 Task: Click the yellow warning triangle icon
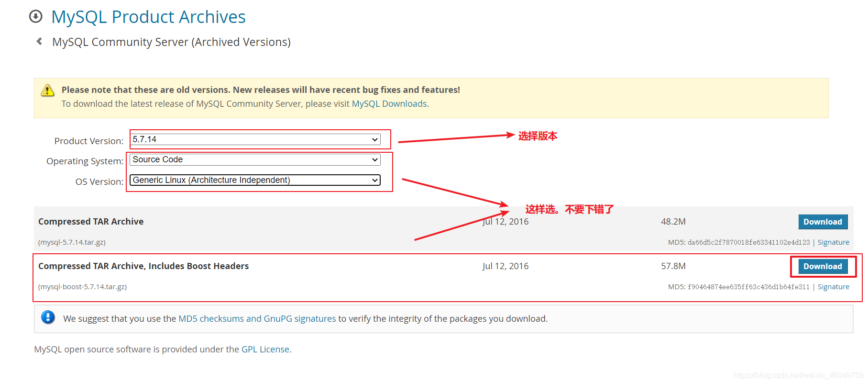(47, 90)
